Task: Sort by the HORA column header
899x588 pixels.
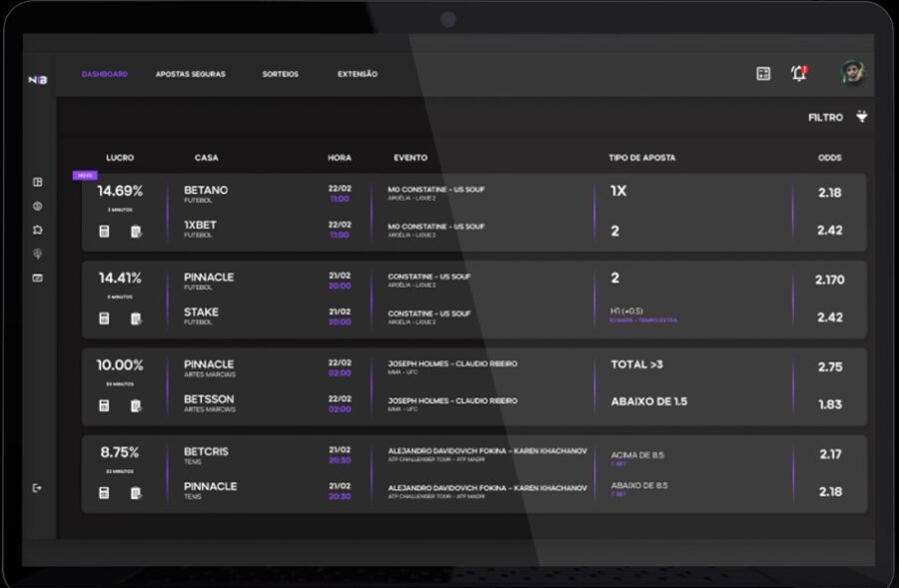Action: (x=340, y=158)
